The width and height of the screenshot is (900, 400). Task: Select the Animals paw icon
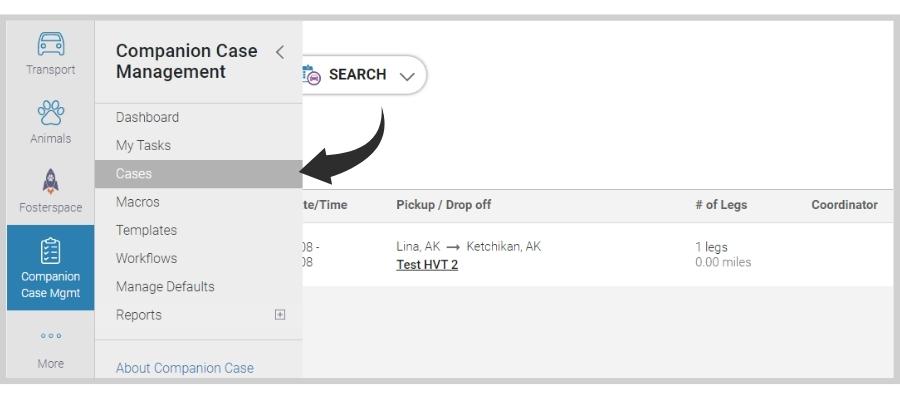pos(51,112)
